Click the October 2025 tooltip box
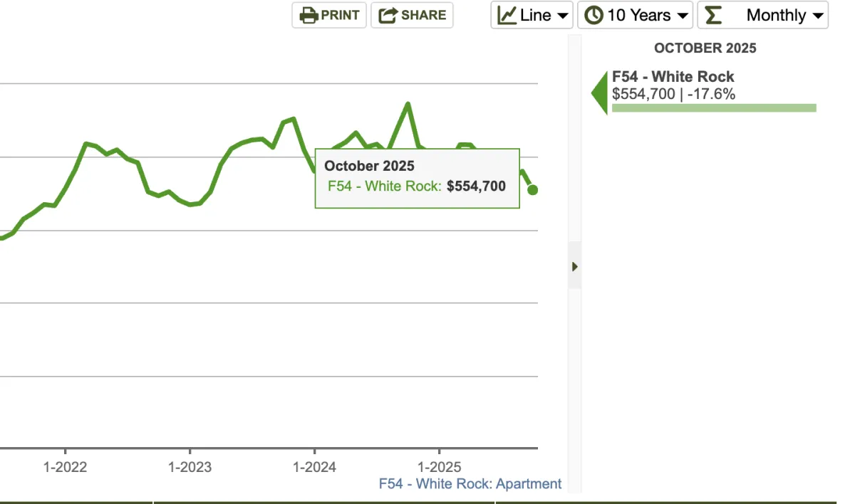Viewport: 855px width, 504px height. [x=417, y=178]
